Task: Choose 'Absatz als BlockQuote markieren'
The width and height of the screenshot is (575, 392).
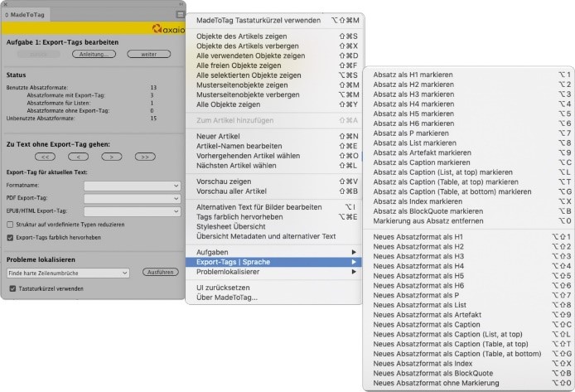Action: (469, 211)
